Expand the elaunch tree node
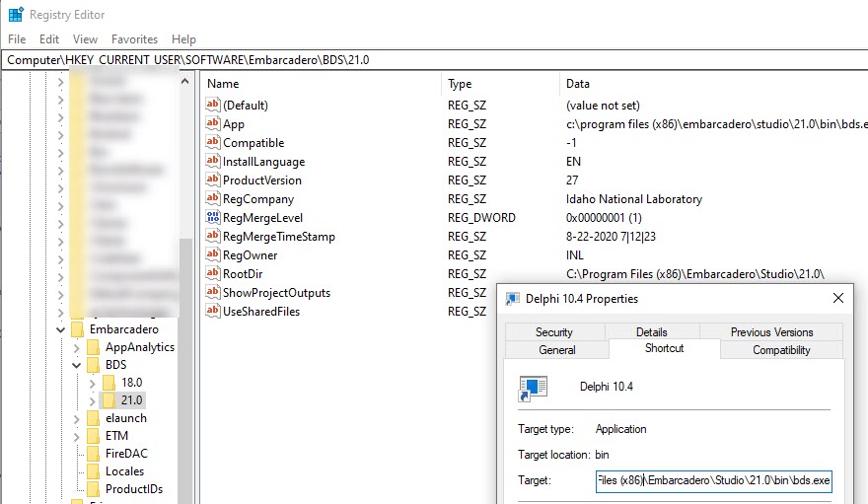Image resolution: width=868 pixels, height=504 pixels. (x=76, y=419)
